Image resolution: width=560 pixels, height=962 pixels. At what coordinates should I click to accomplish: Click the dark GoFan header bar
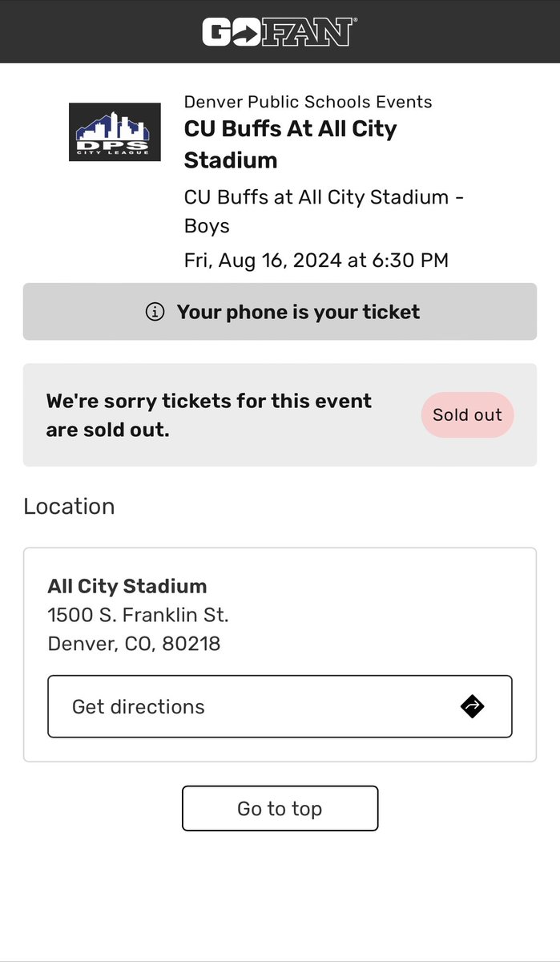coord(280,31)
